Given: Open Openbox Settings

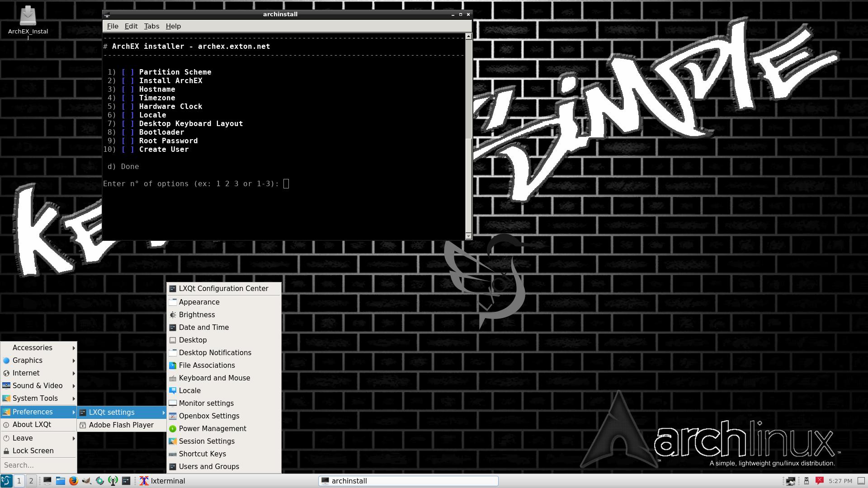Looking at the screenshot, I should pos(209,416).
